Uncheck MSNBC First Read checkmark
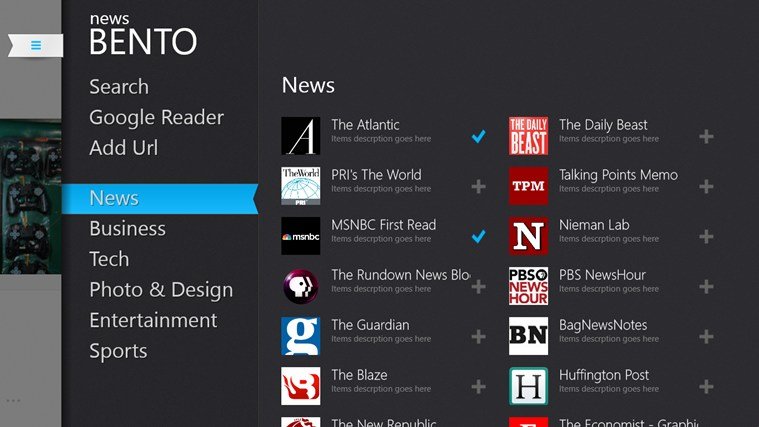759x427 pixels. click(x=478, y=236)
